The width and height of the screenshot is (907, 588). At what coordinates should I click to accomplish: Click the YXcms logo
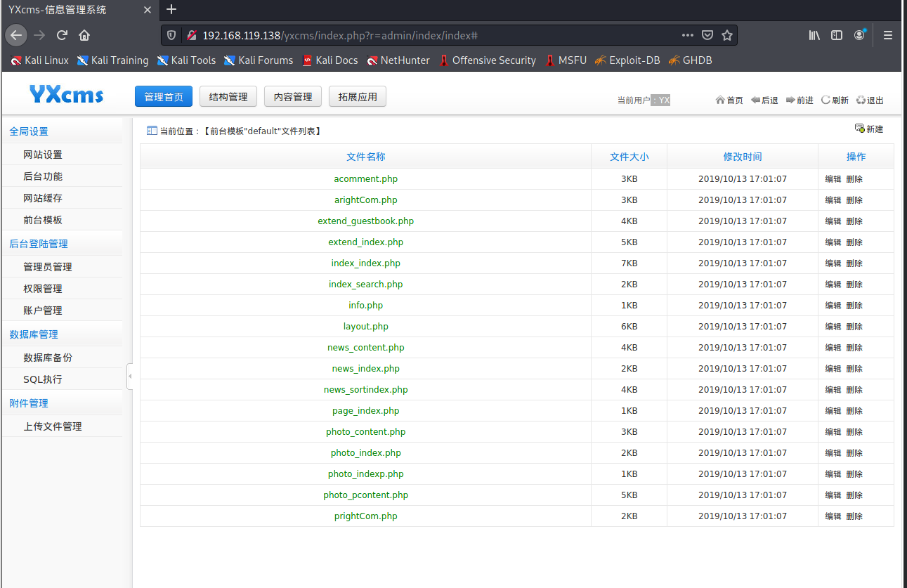click(x=66, y=93)
